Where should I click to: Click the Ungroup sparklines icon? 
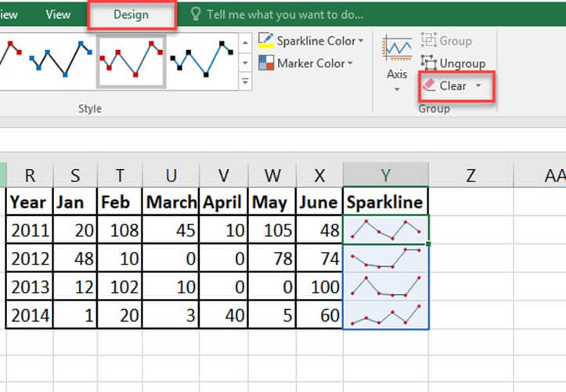(x=428, y=63)
